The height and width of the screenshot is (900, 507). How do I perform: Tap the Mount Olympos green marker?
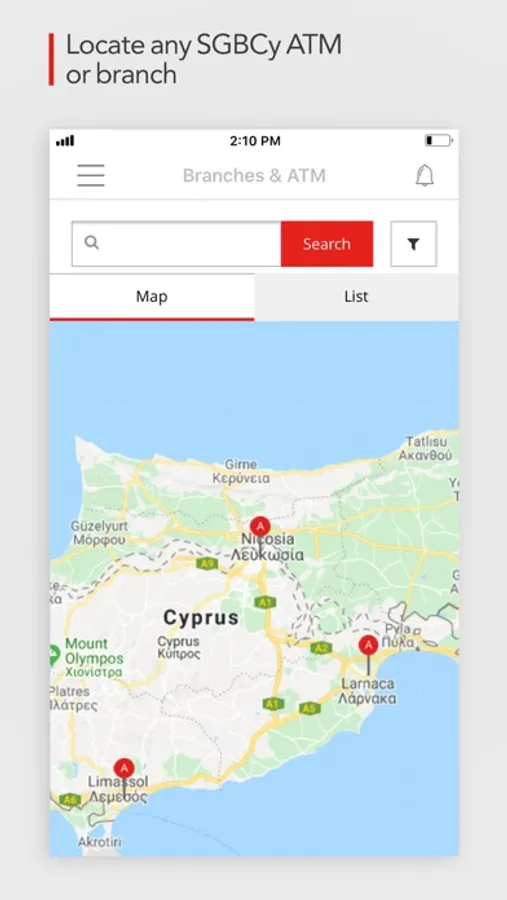pos(54,653)
